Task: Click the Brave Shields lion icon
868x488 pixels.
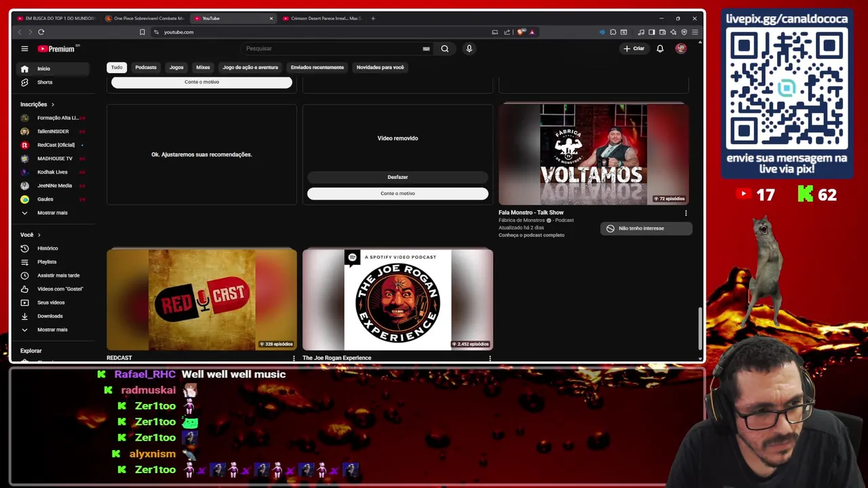Action: [x=521, y=32]
